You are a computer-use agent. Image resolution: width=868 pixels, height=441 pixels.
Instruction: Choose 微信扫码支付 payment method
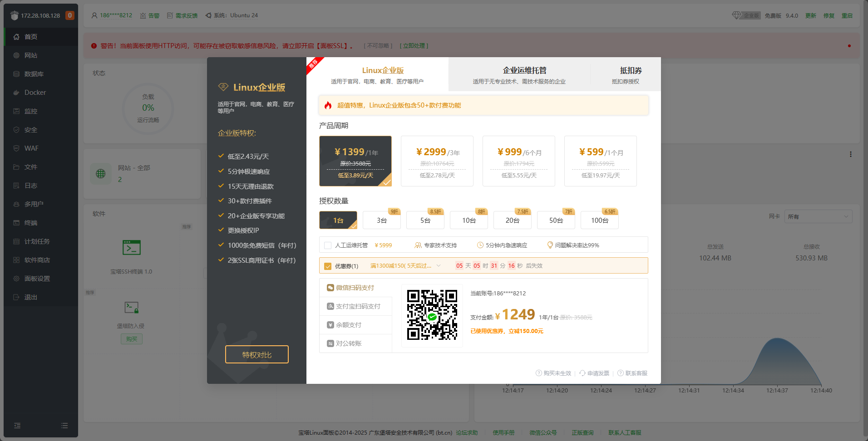coord(355,288)
